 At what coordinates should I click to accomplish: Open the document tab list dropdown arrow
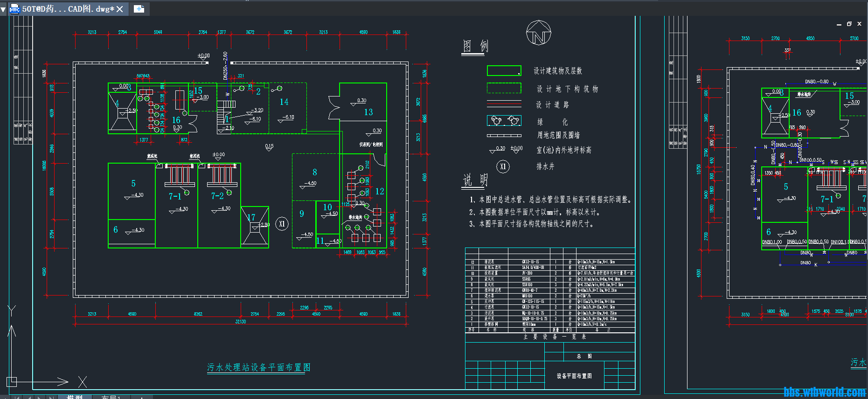click(x=3, y=9)
